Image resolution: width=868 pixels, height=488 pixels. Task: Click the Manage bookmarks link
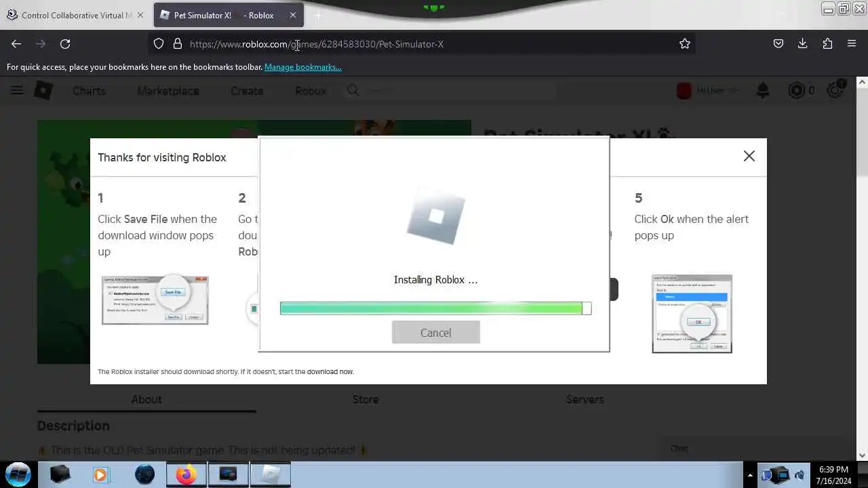(x=302, y=67)
